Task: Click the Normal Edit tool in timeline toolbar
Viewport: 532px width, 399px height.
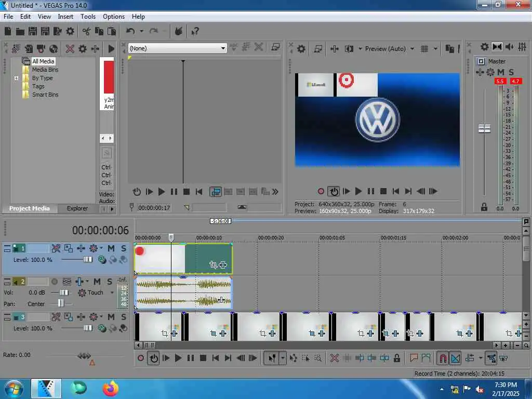Action: coord(272,358)
